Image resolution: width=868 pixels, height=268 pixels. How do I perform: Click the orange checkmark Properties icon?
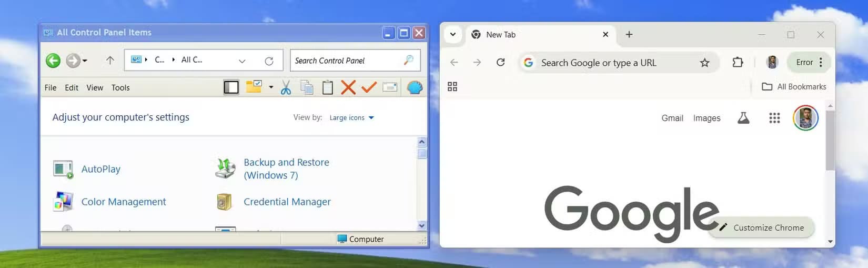(x=369, y=87)
